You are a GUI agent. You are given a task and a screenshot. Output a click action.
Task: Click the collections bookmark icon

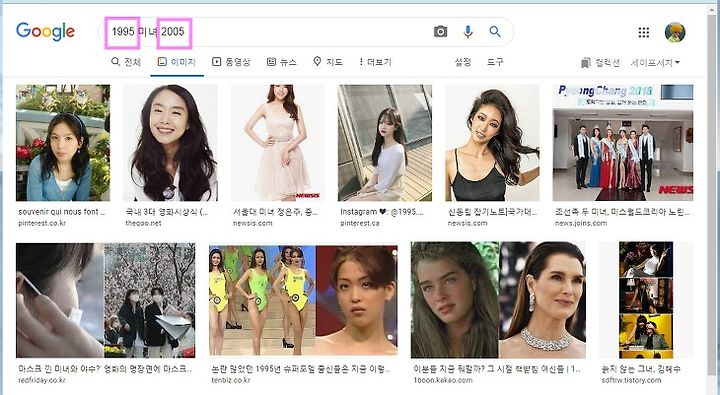click(585, 62)
